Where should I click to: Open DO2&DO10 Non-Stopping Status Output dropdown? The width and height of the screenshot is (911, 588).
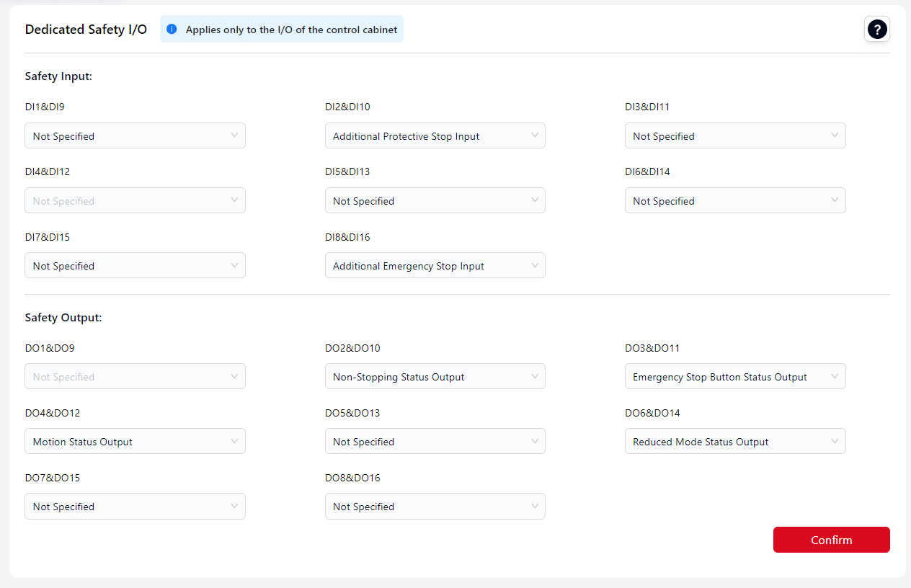pos(435,376)
